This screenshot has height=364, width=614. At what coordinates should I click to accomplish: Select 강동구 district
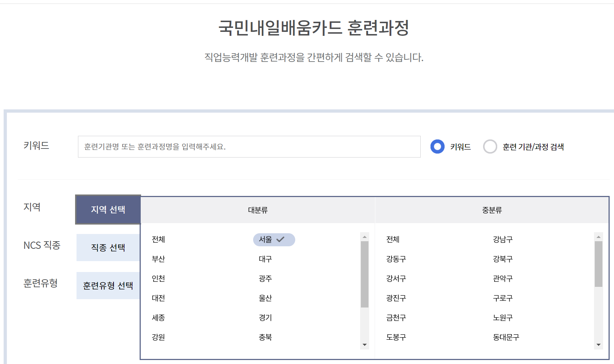tap(396, 259)
